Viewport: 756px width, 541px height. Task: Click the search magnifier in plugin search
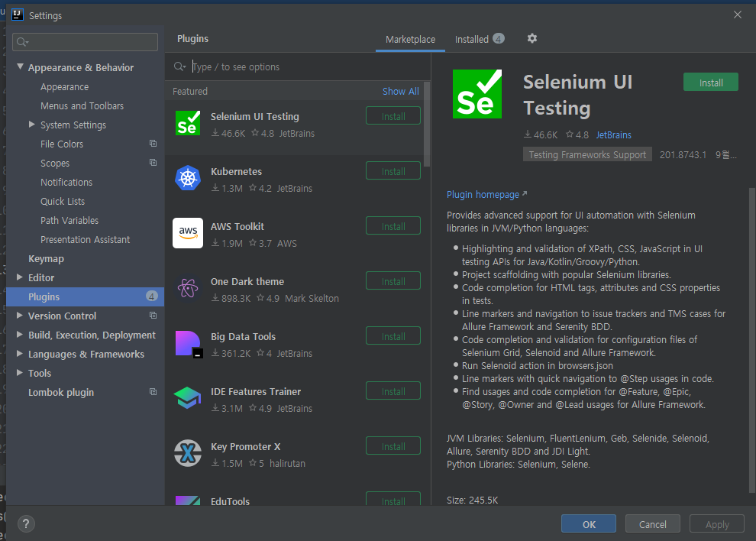(x=179, y=66)
